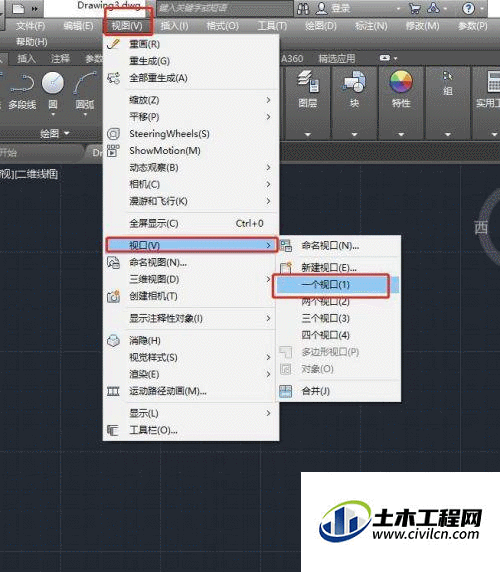Open the Layers (图层) panel
500x572 pixels.
[307, 90]
